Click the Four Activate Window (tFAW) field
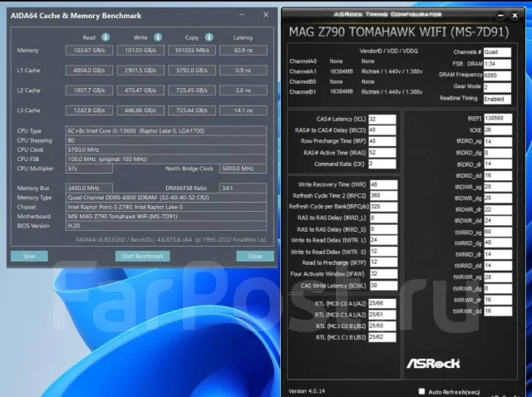 pyautogui.click(x=383, y=273)
